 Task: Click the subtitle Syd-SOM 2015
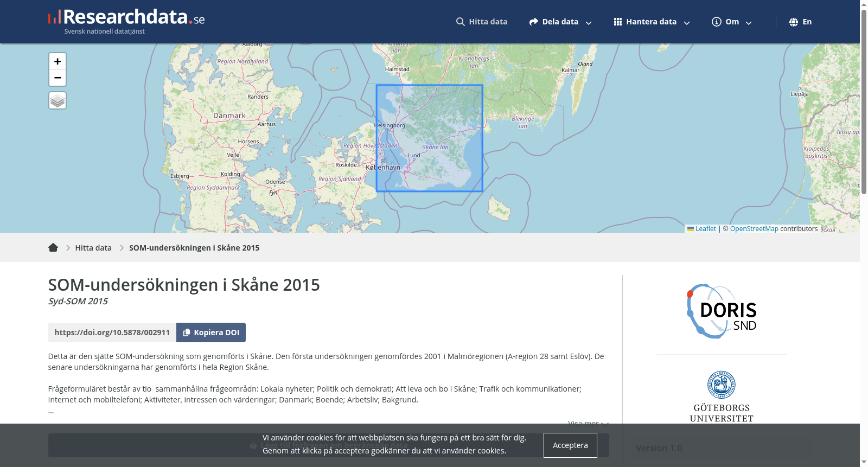78,301
